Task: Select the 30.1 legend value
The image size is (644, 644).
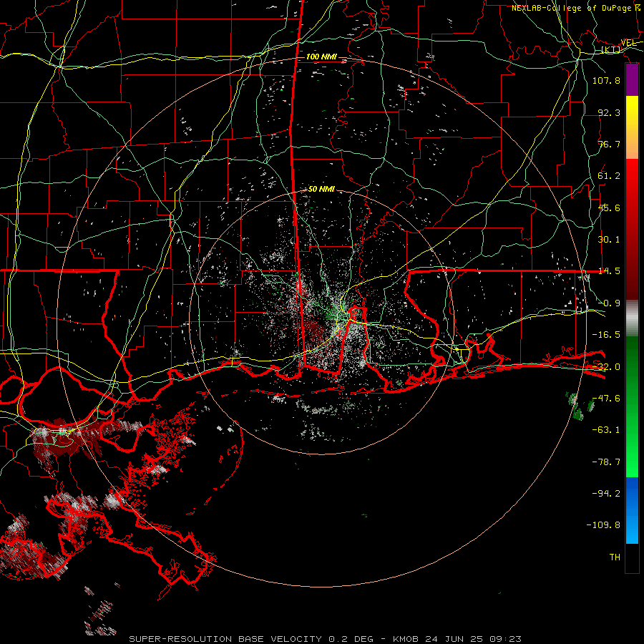Action: tap(609, 240)
